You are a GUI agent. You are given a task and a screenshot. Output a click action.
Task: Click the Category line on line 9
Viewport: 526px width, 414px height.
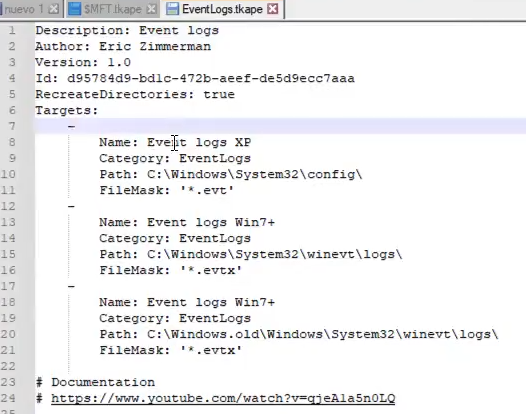[x=175, y=158]
